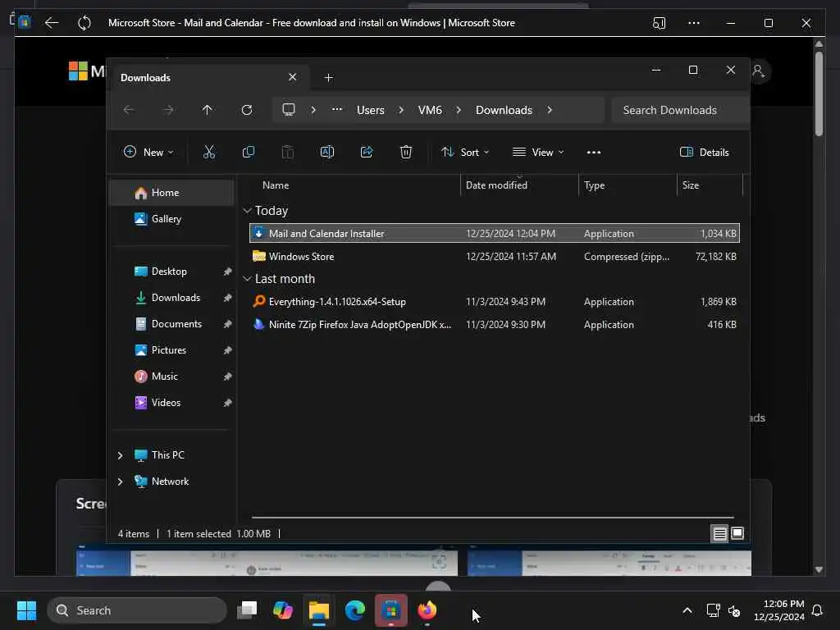Click the sign-in person icon on Store page
Viewport: 840px width, 630px height.
coord(759,71)
